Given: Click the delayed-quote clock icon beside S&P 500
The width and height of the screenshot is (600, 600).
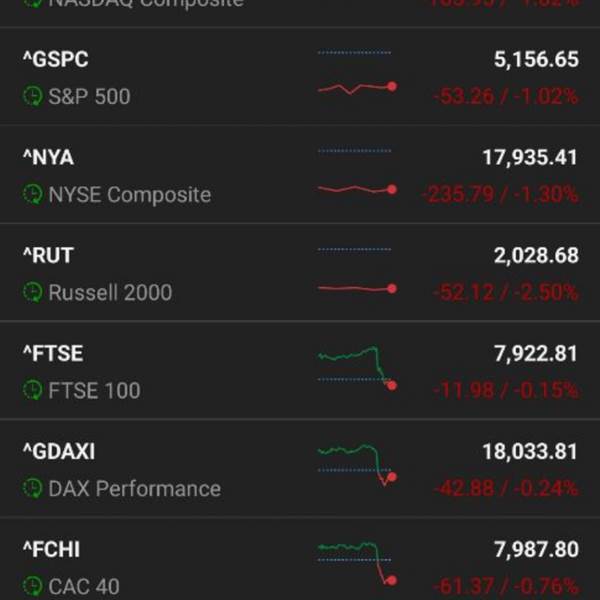Looking at the screenshot, I should click(x=32, y=96).
